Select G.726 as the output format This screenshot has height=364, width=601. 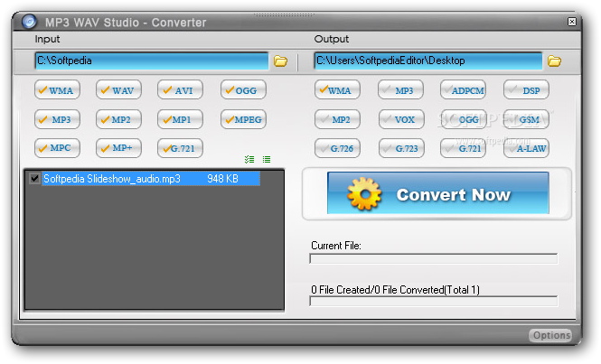pyautogui.click(x=337, y=148)
